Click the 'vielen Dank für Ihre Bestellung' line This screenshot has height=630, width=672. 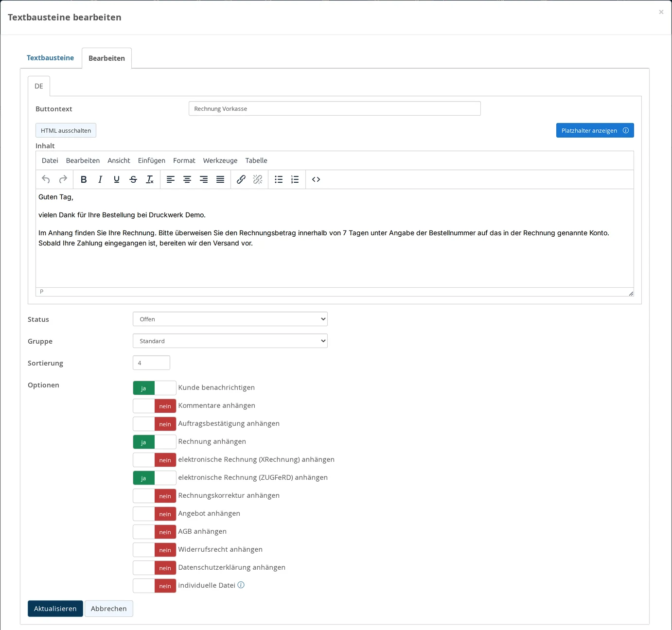122,215
